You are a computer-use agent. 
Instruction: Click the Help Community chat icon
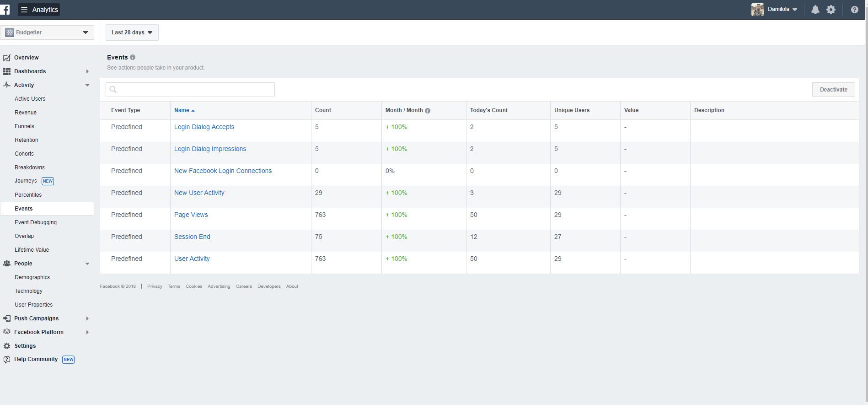(x=7, y=360)
